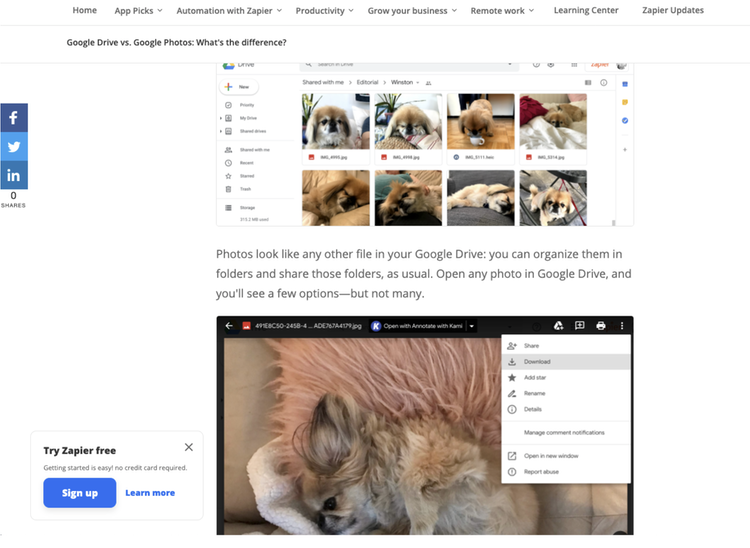Share the article on LinkedIn
The height and width of the screenshot is (548, 750).
[14, 175]
